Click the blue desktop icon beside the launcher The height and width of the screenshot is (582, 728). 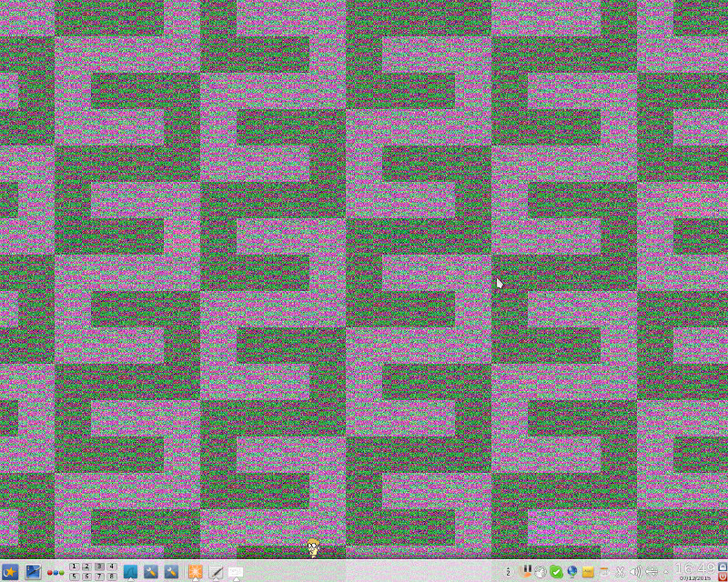[33, 572]
